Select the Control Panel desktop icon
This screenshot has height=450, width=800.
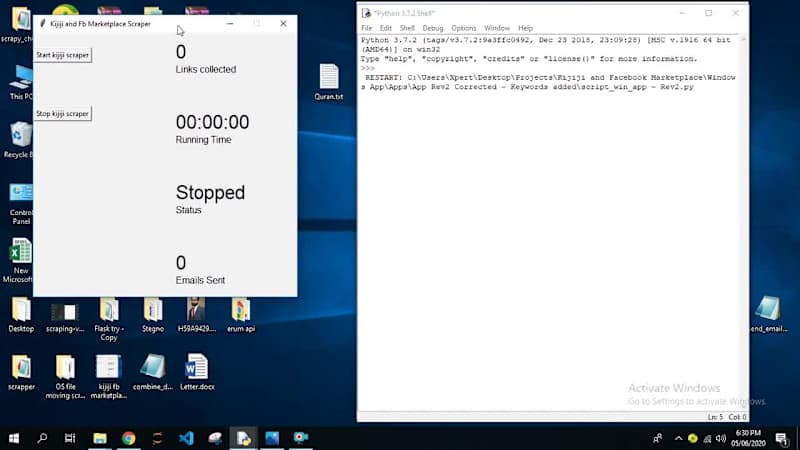pos(20,204)
